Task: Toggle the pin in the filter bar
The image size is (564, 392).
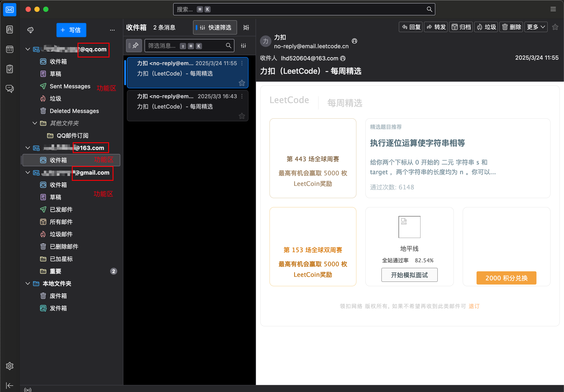Action: click(134, 45)
